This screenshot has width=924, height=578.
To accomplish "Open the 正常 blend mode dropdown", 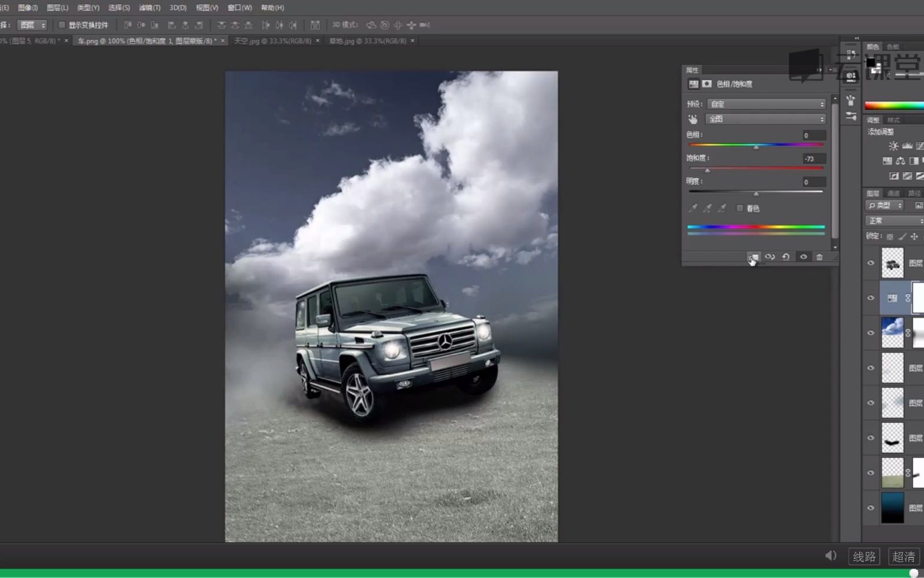I will (x=895, y=221).
